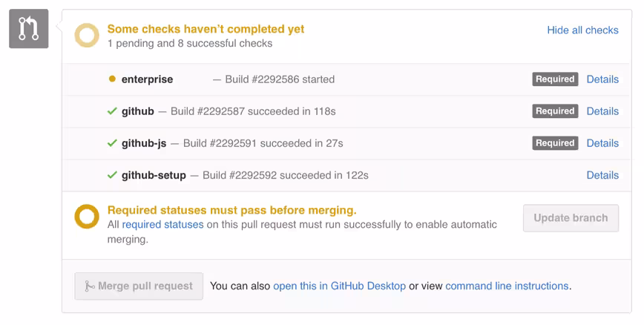Click the Update branch button
644x325 pixels.
tap(571, 217)
